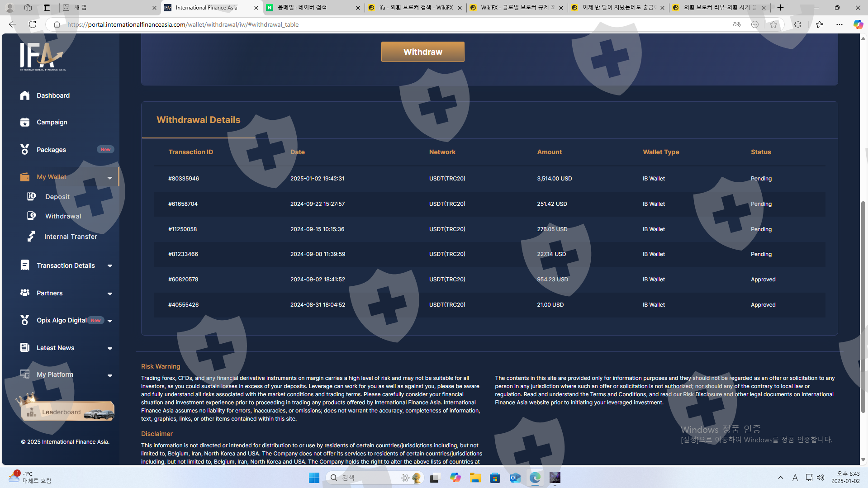
Task: Click the taskbar search box
Action: (x=375, y=478)
